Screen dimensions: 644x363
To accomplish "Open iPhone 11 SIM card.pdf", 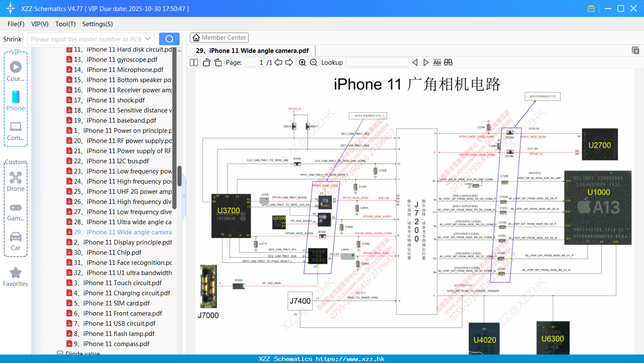I will (108, 303).
